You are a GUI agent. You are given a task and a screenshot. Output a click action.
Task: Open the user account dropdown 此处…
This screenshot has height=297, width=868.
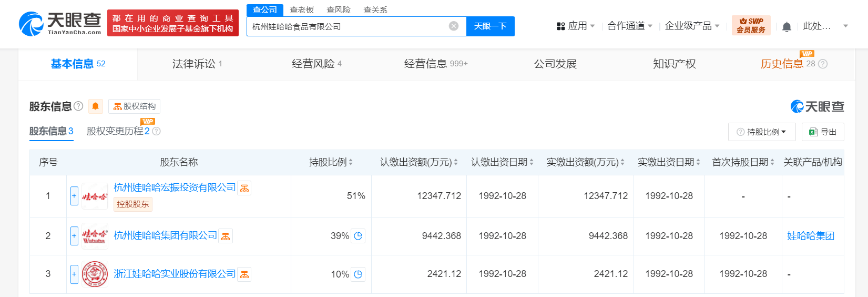point(825,26)
